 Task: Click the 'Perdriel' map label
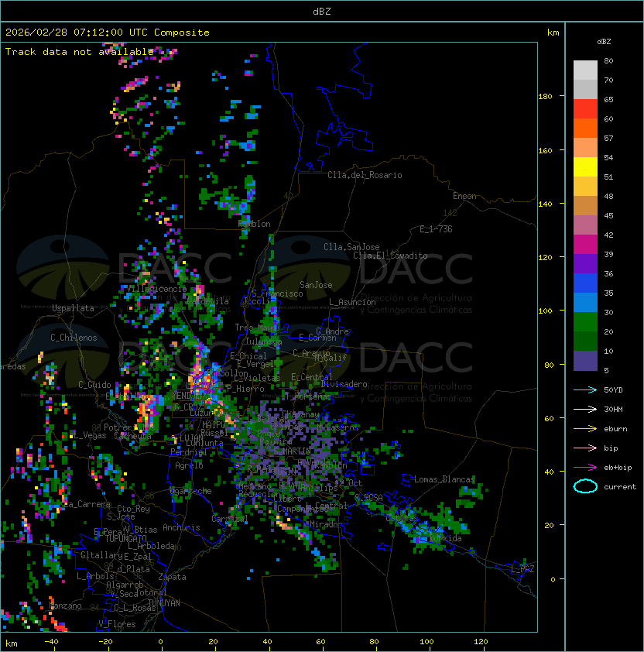coord(189,451)
